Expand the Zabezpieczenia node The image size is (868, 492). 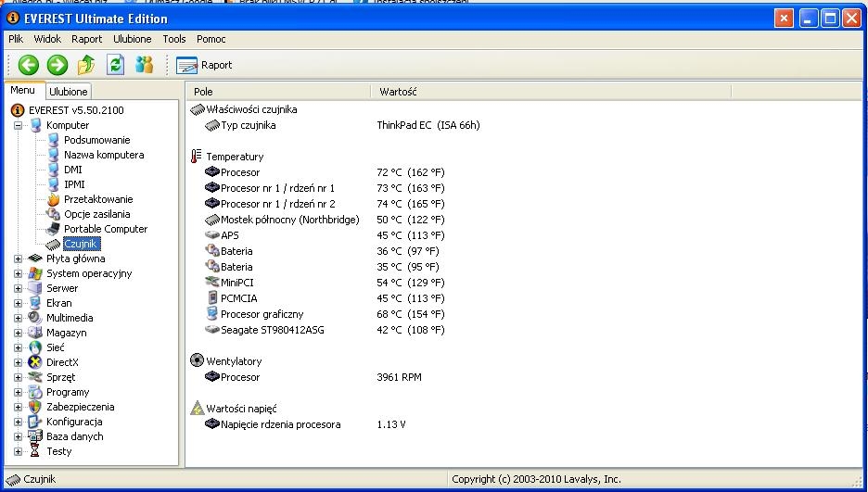coord(18,408)
